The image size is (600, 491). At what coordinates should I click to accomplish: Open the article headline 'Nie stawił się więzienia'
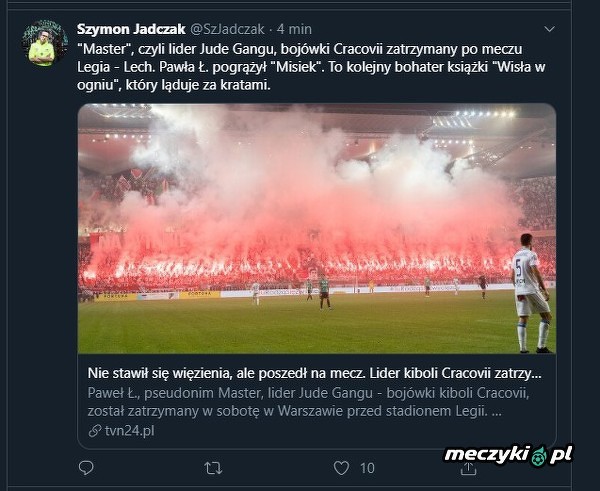tap(315, 373)
